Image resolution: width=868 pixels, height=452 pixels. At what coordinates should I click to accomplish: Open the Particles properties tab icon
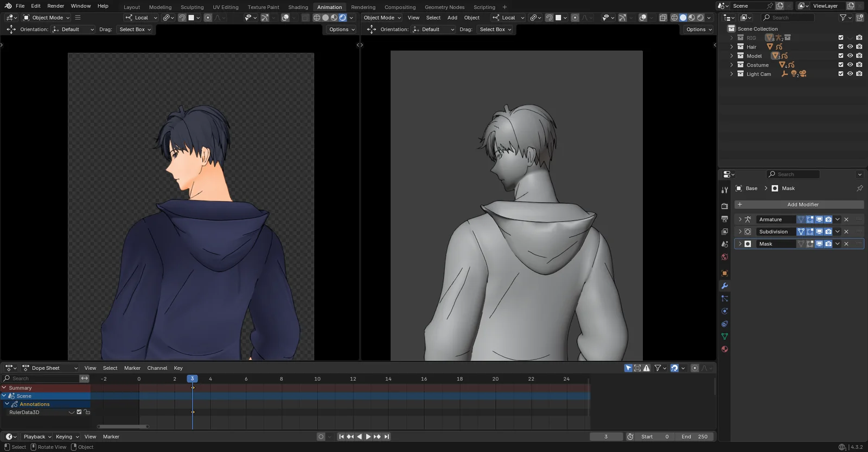(x=724, y=299)
